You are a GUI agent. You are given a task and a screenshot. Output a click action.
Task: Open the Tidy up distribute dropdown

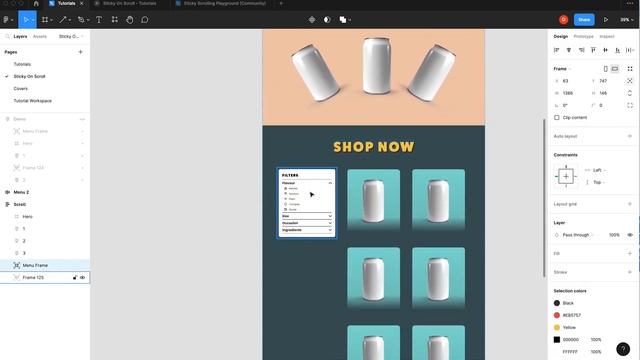click(x=630, y=50)
